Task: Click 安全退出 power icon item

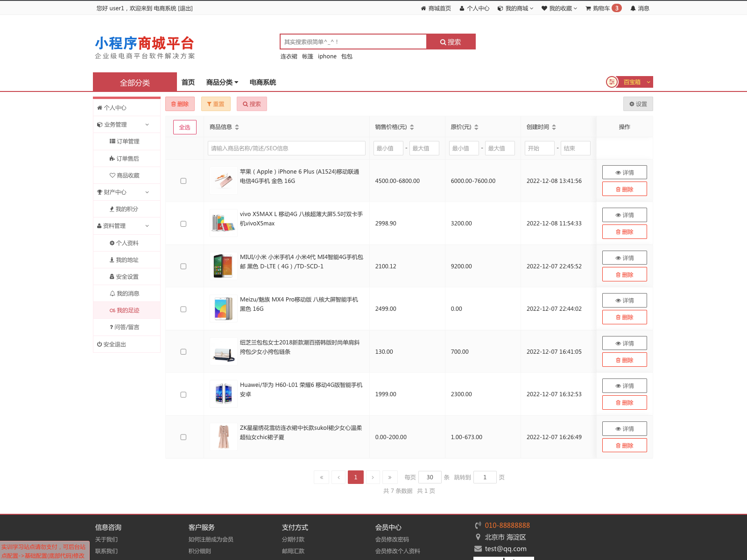Action: 127,344
